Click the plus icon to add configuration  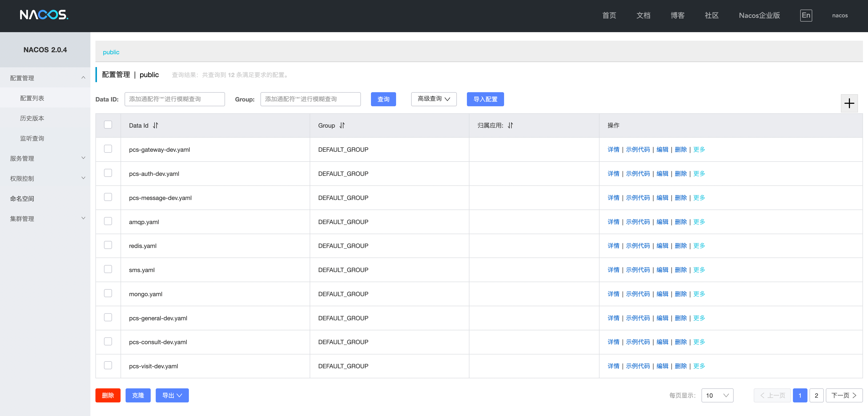click(849, 103)
